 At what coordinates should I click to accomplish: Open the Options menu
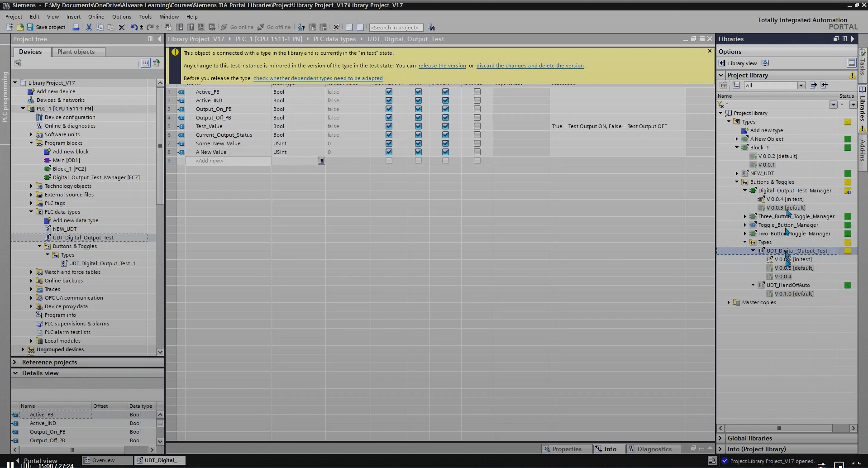[121, 17]
